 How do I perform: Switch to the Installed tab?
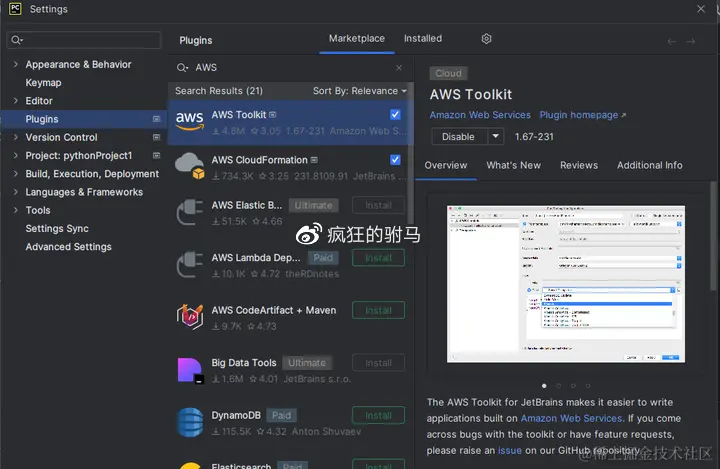tap(423, 39)
